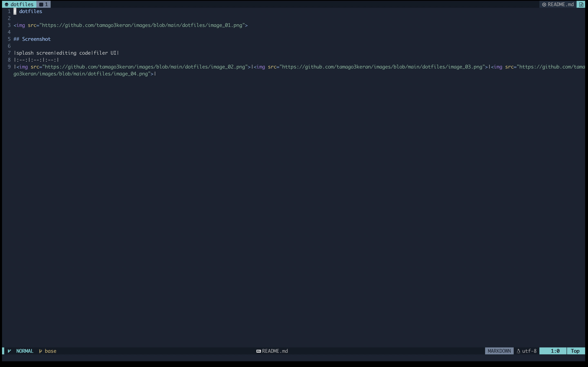Click the base branch name
This screenshot has height=367, width=588.
(x=51, y=351)
